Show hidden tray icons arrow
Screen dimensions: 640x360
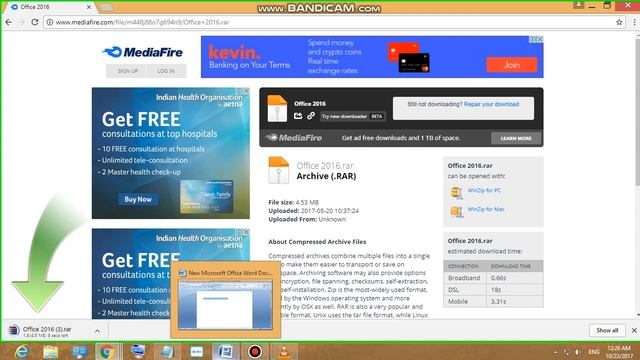tap(555, 352)
